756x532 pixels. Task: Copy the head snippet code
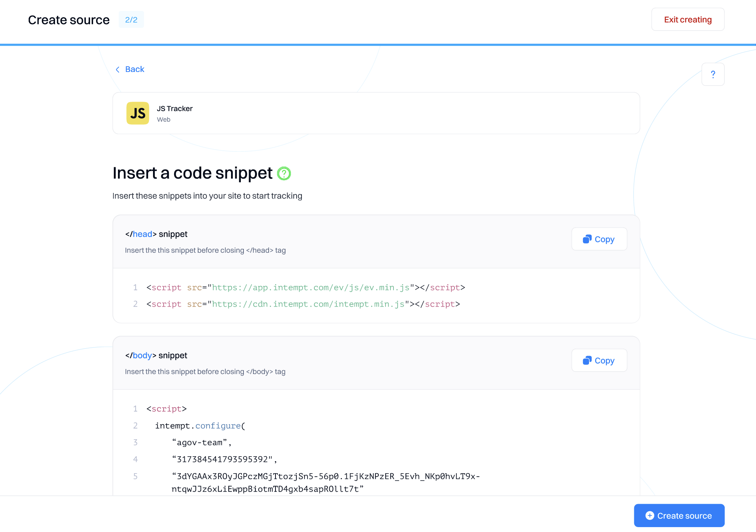coord(599,239)
